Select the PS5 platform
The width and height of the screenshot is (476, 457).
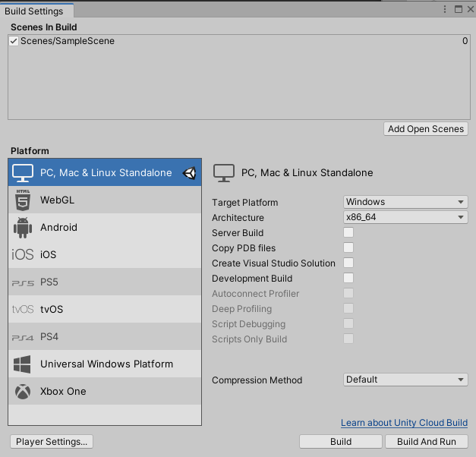click(105, 282)
